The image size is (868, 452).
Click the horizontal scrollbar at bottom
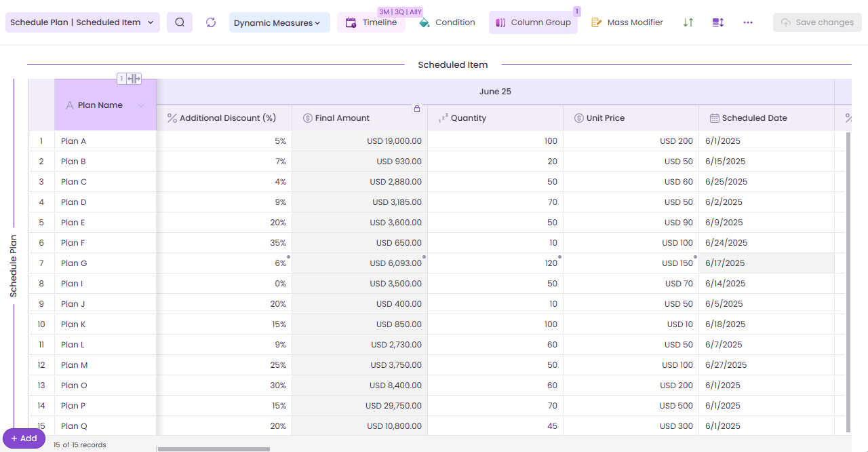[x=214, y=449]
